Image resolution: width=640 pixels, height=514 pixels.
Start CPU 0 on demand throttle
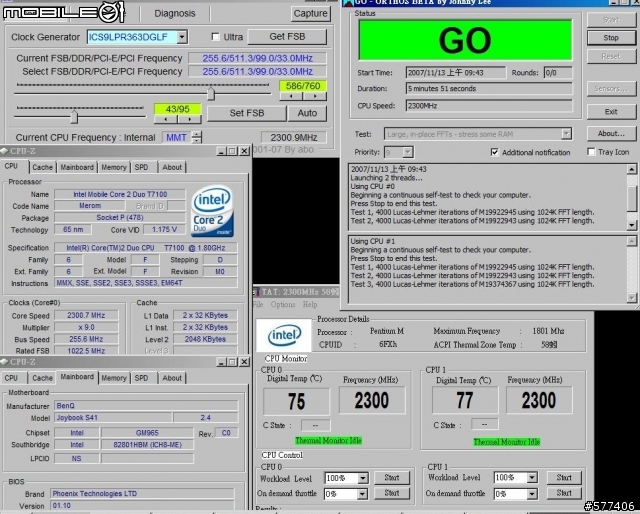point(392,493)
